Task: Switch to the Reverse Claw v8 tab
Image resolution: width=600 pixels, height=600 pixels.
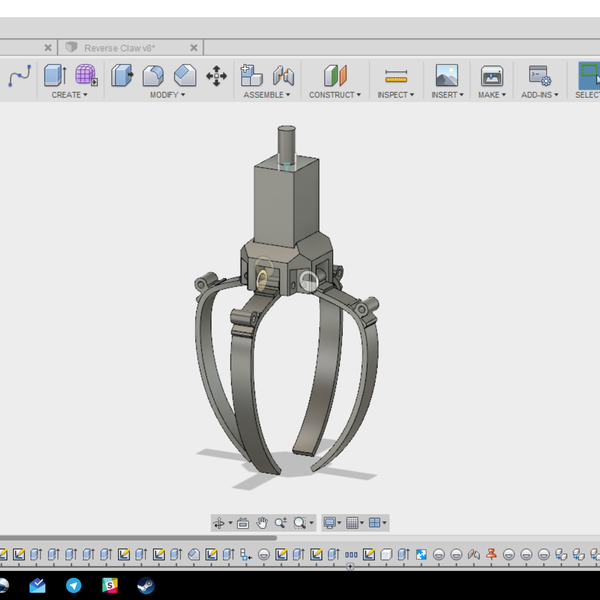Action: (x=118, y=47)
